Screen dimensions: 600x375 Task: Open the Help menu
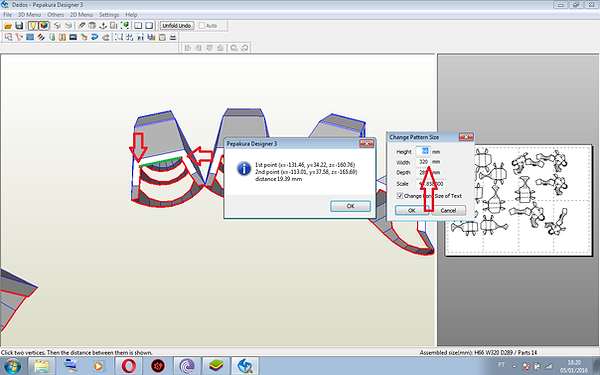tap(131, 15)
